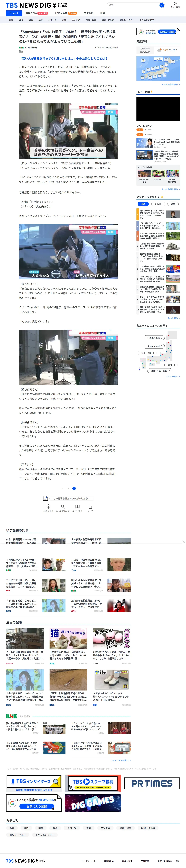Open the 天気防災 header tab
This screenshot has width=186, height=868.
(x=89, y=13)
